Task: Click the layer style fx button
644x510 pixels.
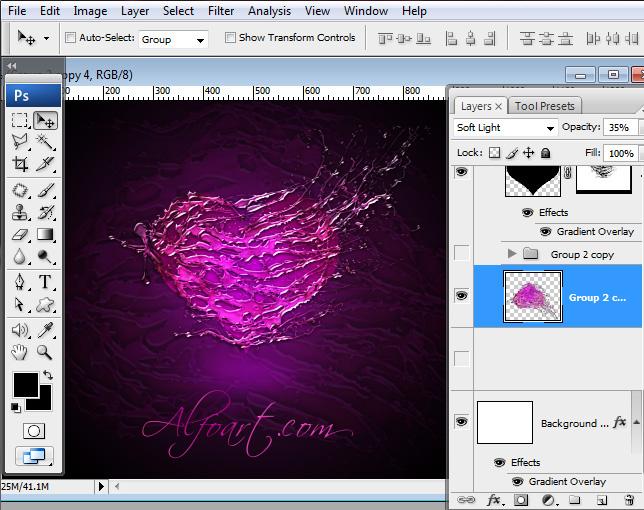Action: click(x=493, y=499)
